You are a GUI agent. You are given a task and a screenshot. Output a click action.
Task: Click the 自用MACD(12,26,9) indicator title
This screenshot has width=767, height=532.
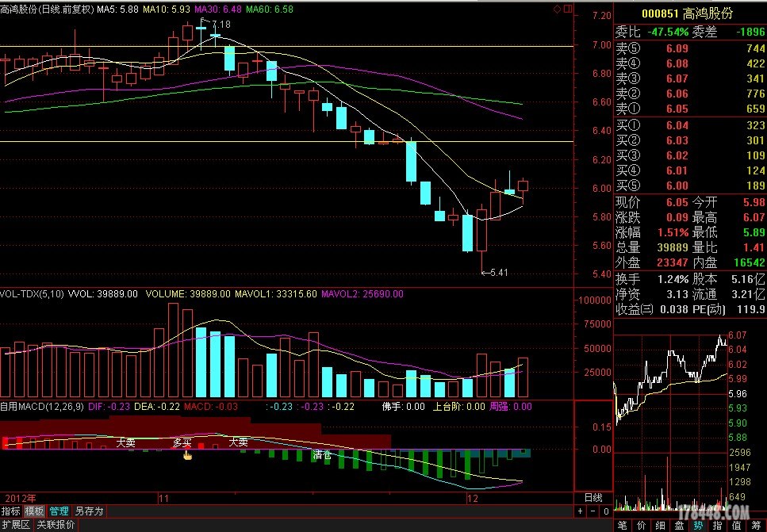coord(42,407)
